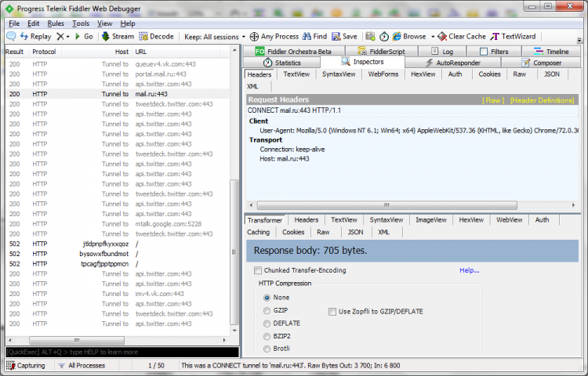This screenshot has width=588, height=376.
Task: Open the Filters tab
Action: 494,51
